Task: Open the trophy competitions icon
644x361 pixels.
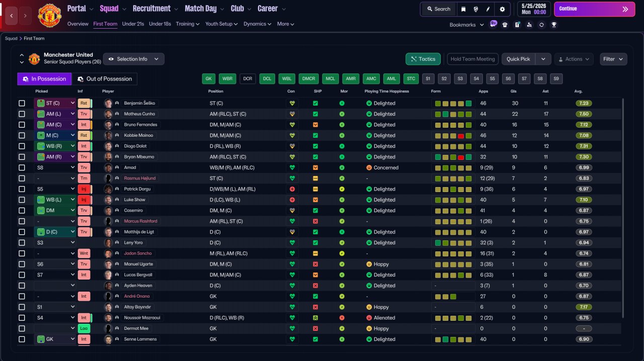Action: point(554,25)
